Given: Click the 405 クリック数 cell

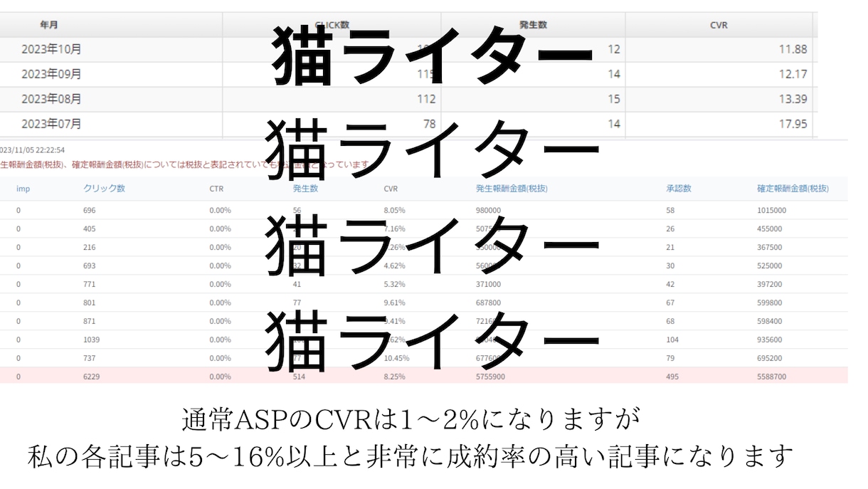Looking at the screenshot, I should click(x=89, y=229).
